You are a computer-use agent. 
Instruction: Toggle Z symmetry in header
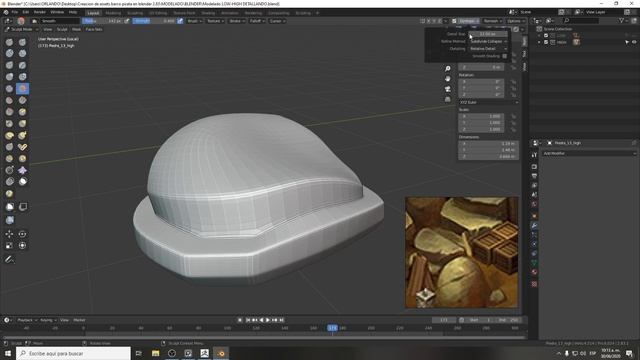click(x=439, y=21)
